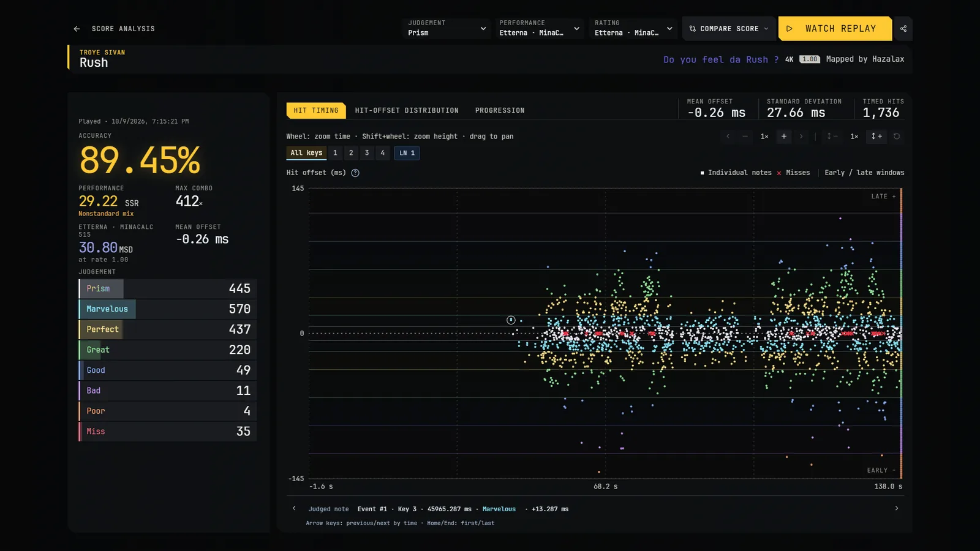Toggle Misses in the chart legend

click(793, 173)
